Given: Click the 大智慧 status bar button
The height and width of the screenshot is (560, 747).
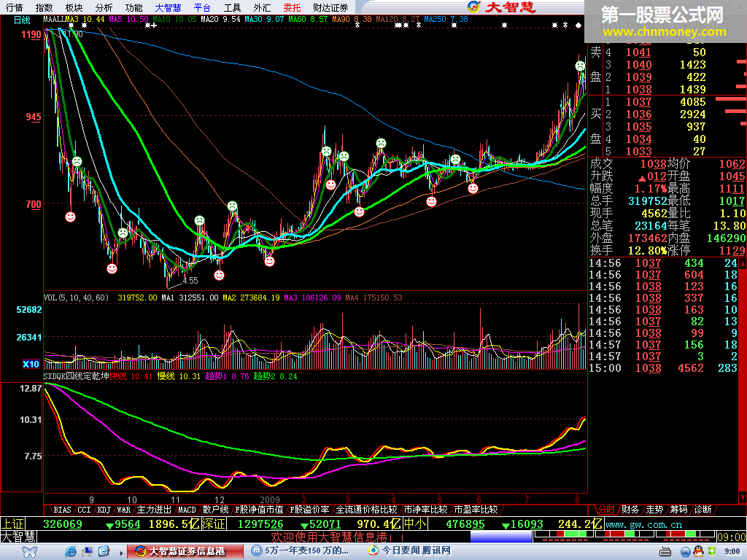Looking at the screenshot, I should click(18, 537).
